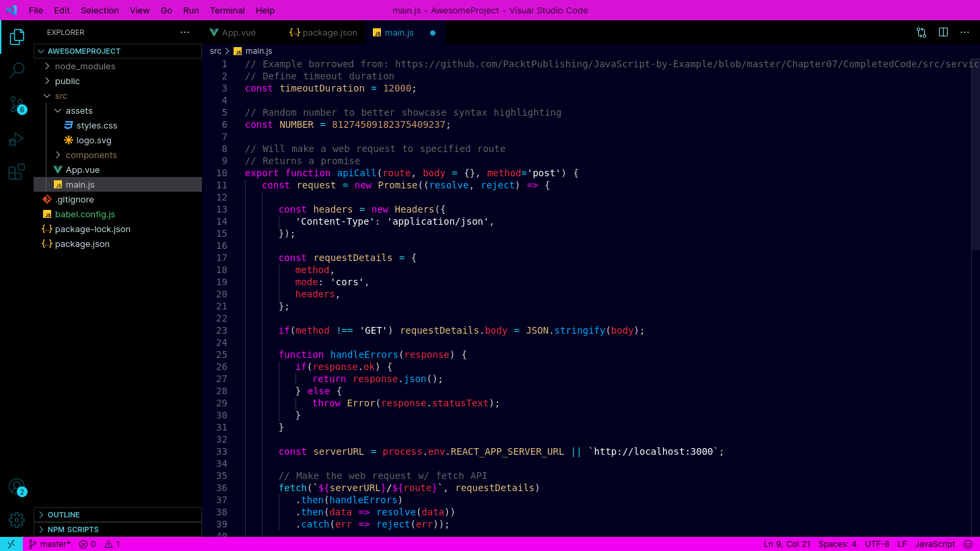Expand the OUTLINE section
This screenshot has width=980, height=551.
pyautogui.click(x=118, y=515)
